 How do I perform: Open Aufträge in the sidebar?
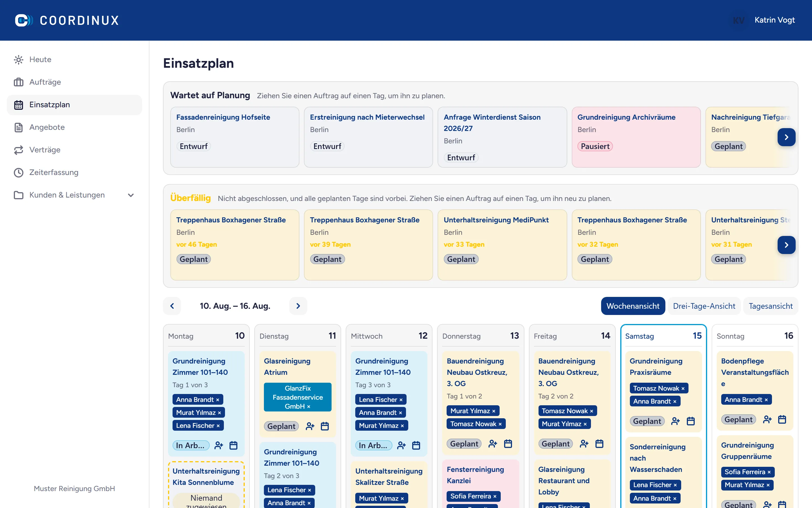click(x=74, y=82)
